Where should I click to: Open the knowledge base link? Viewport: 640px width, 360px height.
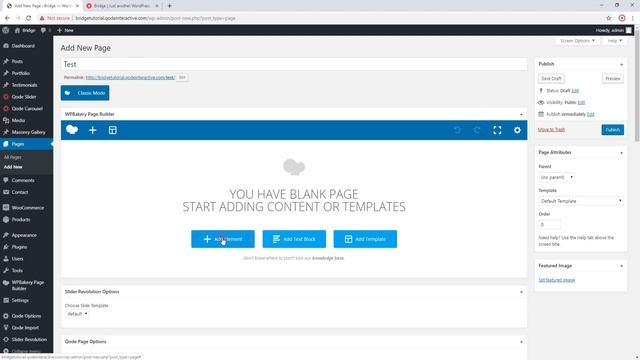(328, 258)
